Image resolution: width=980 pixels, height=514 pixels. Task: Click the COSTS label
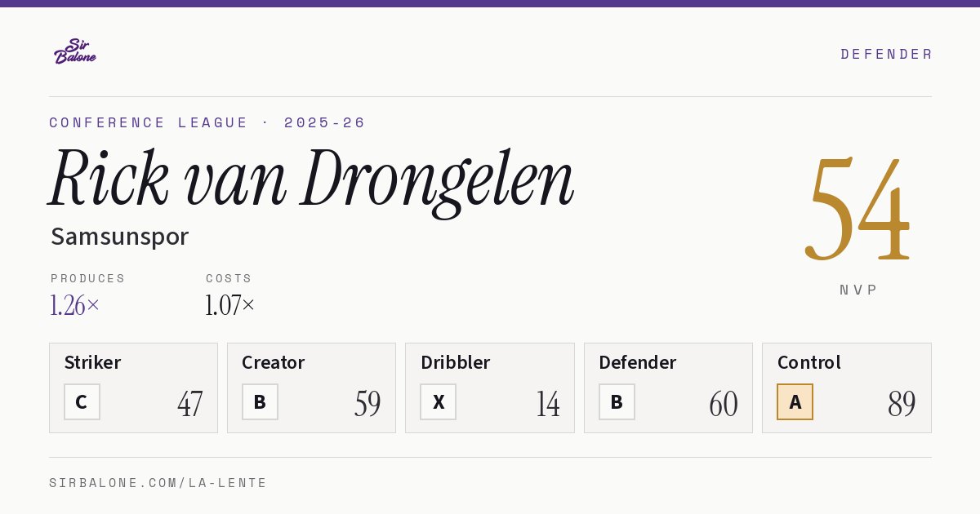[229, 278]
